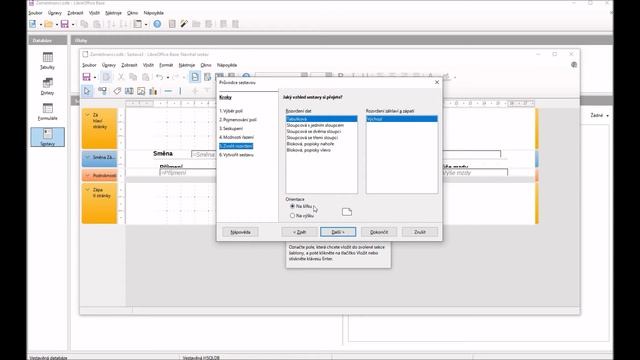This screenshot has height=360, width=640.
Task: Open Nástroje menu in main Base window
Action: (113, 13)
